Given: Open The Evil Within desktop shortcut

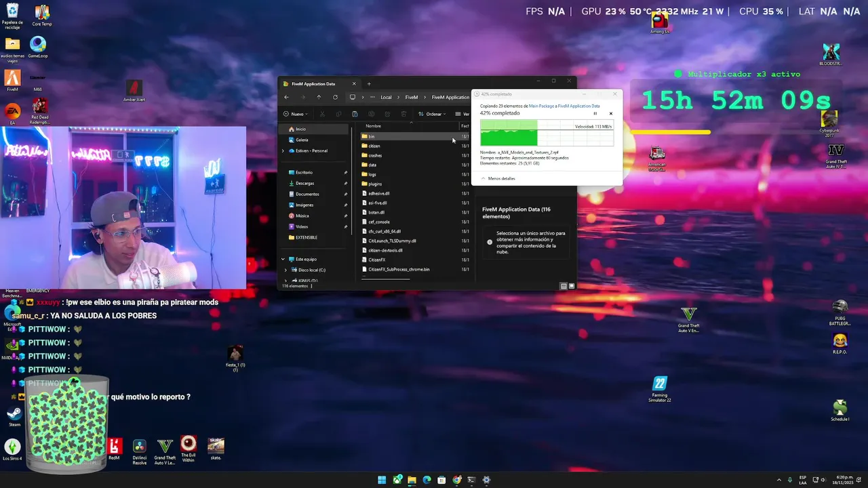Looking at the screenshot, I should click(189, 449).
